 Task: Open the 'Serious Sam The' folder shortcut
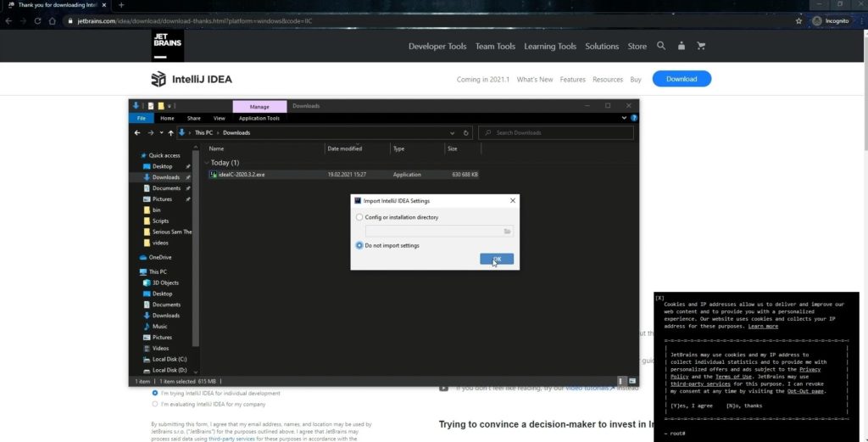(x=168, y=232)
